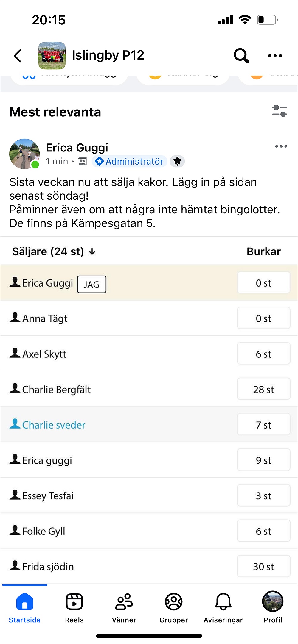
Task: Tap the back arrow in header
Action: [18, 56]
